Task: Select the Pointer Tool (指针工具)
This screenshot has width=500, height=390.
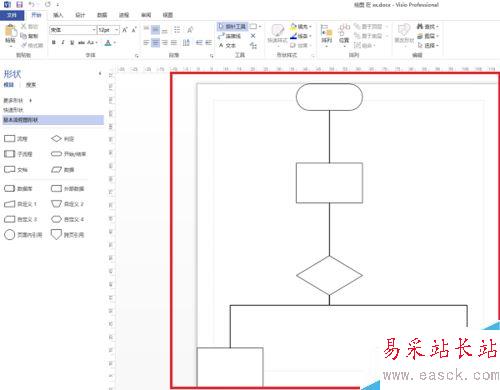Action: (232, 26)
